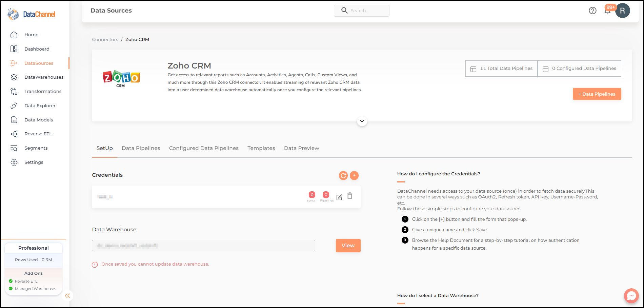The width and height of the screenshot is (644, 308).
Task: Click the Managed Warehouse add-on entry
Action: 32,289
